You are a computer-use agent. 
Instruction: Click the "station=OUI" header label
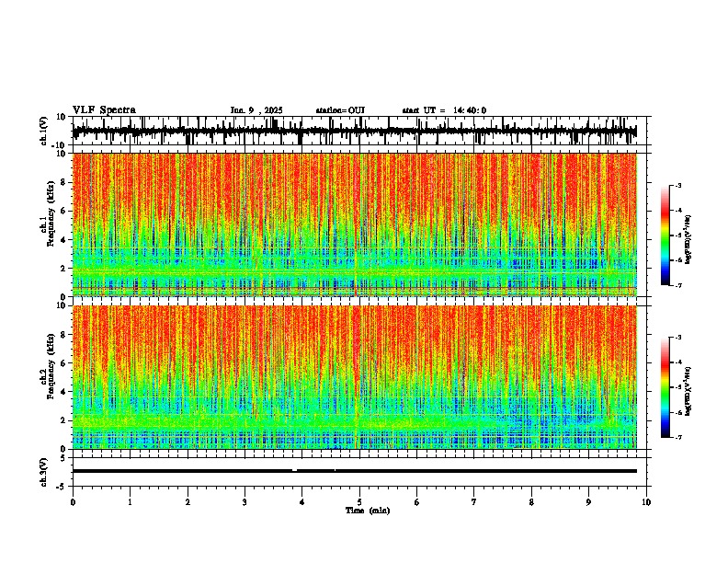pos(340,110)
